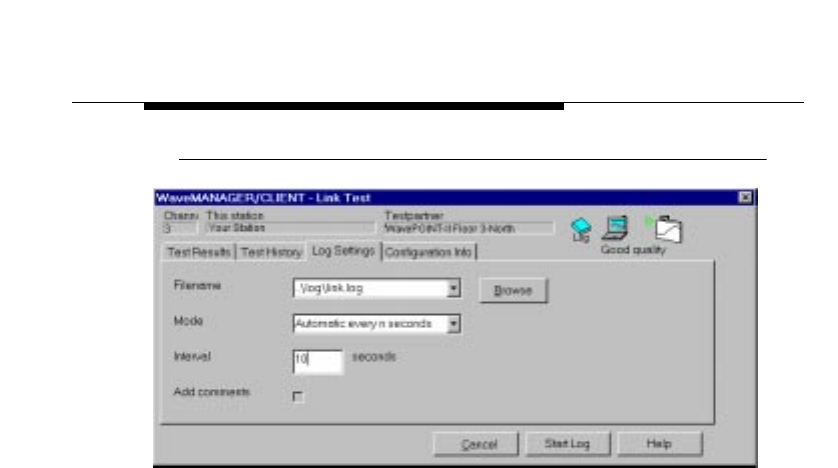
Task: Click the laptop station icon
Action: click(615, 228)
